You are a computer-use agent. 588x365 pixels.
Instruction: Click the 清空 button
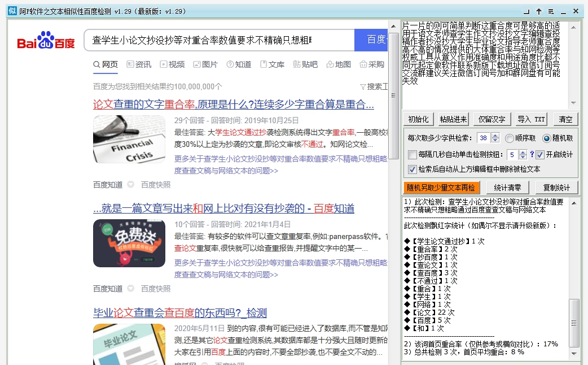pos(565,119)
